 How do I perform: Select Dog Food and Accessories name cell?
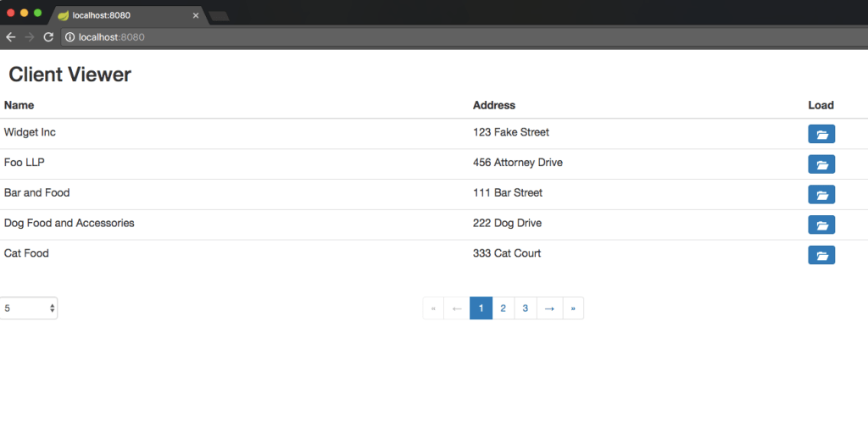click(70, 223)
